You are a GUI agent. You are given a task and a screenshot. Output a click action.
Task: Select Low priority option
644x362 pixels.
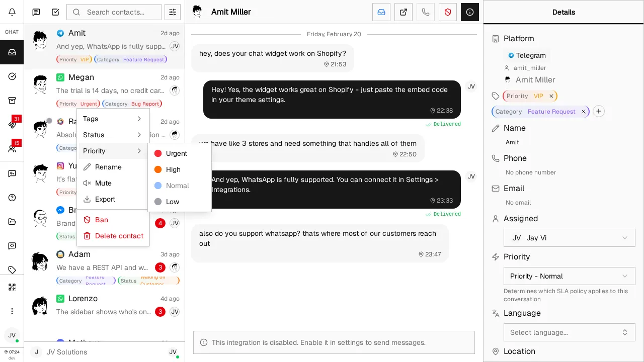pos(172,202)
